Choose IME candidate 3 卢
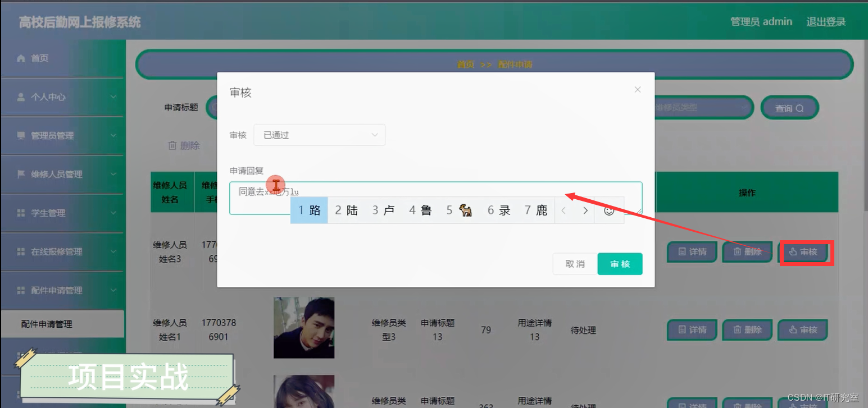 (x=383, y=210)
